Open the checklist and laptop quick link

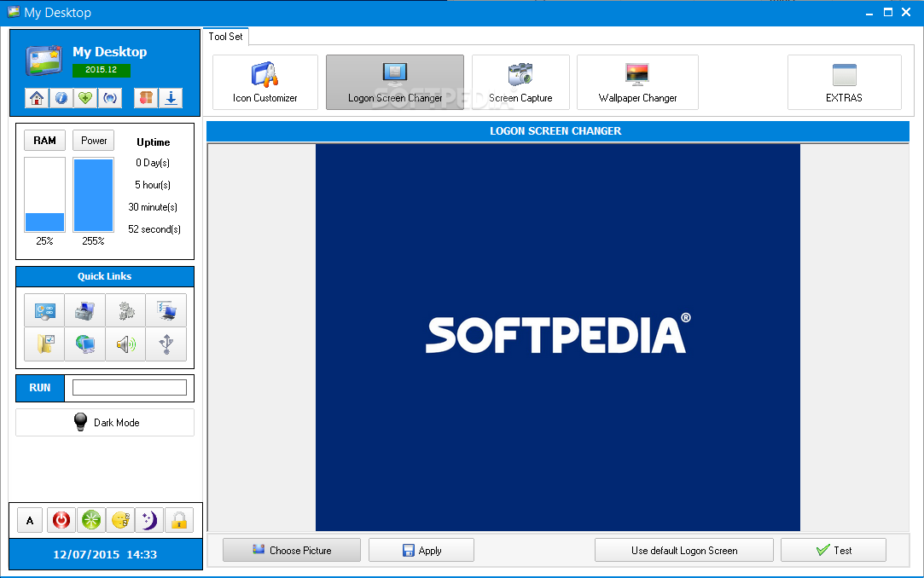point(166,310)
